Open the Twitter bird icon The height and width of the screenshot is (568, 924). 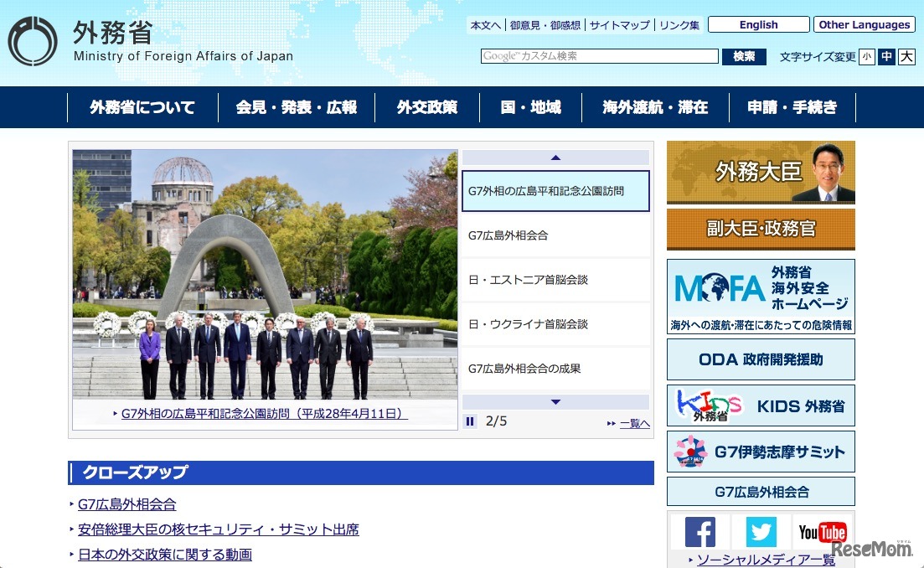coord(761,531)
